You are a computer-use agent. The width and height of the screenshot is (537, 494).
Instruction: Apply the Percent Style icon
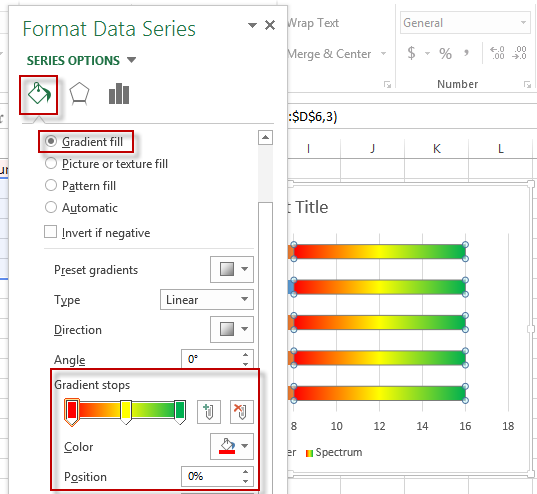(445, 53)
